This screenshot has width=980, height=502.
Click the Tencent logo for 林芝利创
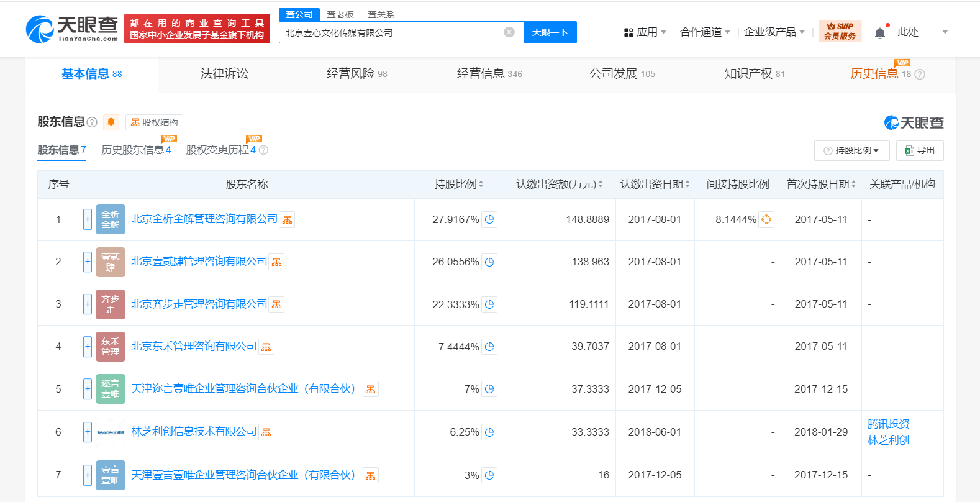(111, 432)
